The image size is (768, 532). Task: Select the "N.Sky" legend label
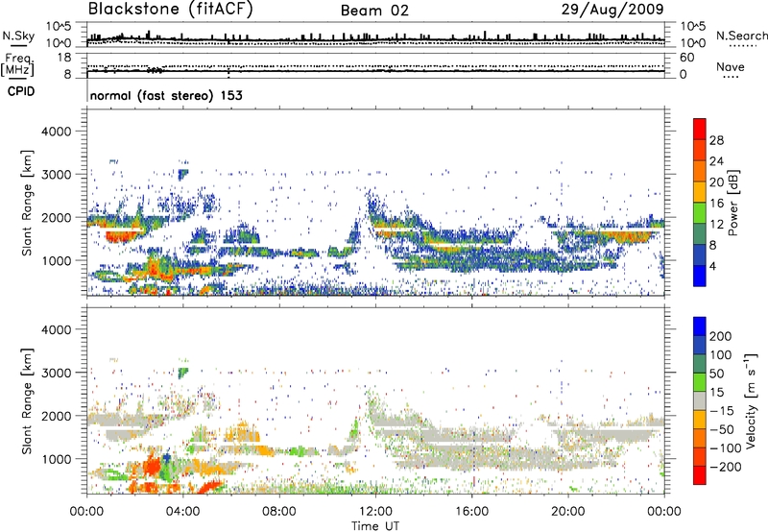point(18,36)
